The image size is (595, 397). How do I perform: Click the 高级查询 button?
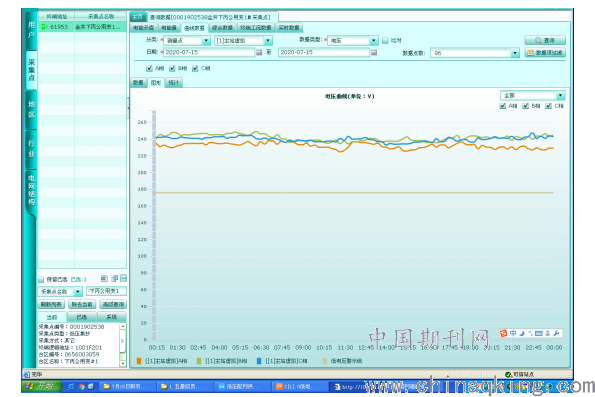(113, 304)
